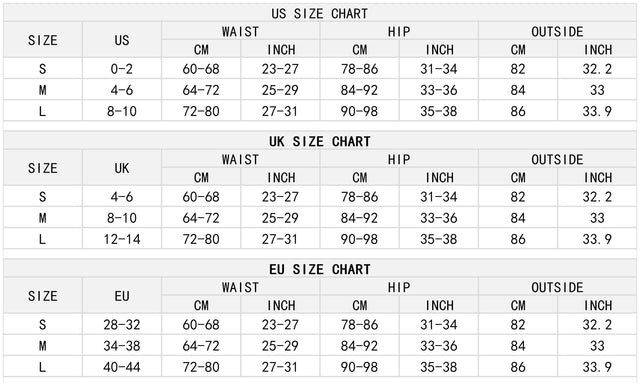The height and width of the screenshot is (386, 640).
Task: Select the OUTSIDE header in EU chart
Action: [x=557, y=287]
